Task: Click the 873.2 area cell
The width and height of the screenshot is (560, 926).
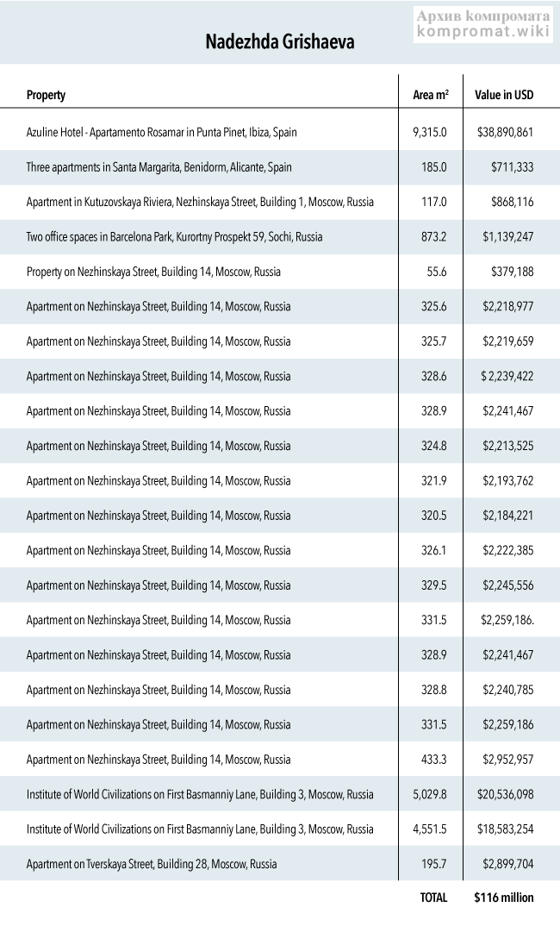Action: [431, 236]
